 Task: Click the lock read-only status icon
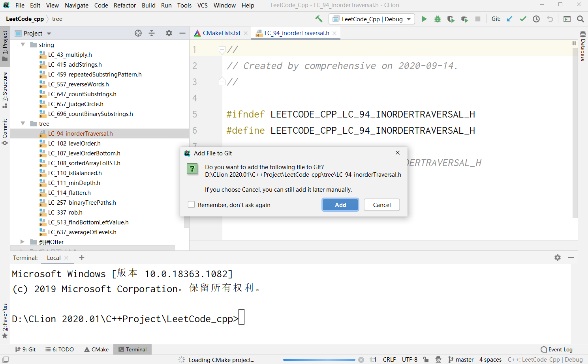click(426, 360)
